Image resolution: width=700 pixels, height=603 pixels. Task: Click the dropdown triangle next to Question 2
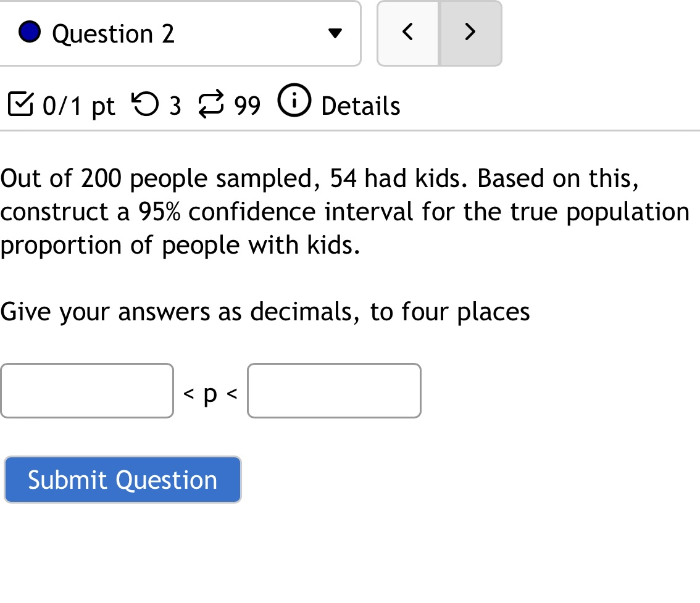click(x=333, y=34)
